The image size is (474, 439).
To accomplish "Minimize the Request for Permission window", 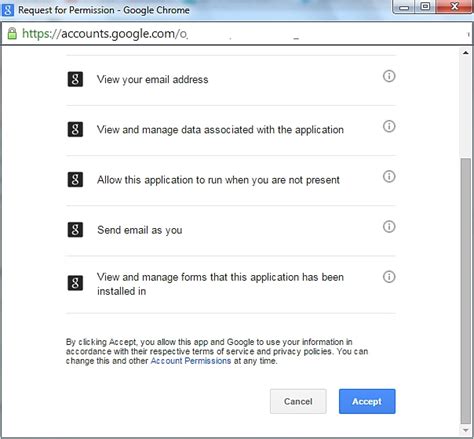I will coord(404,7).
